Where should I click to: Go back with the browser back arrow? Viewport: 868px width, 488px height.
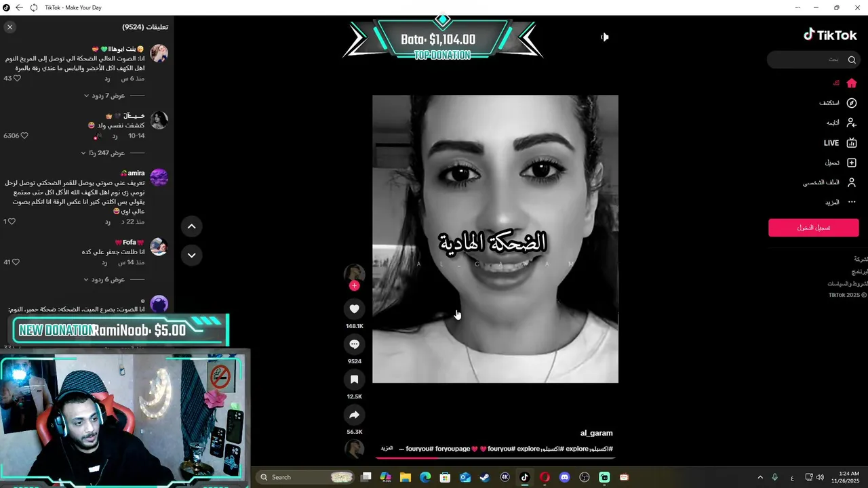(x=19, y=7)
